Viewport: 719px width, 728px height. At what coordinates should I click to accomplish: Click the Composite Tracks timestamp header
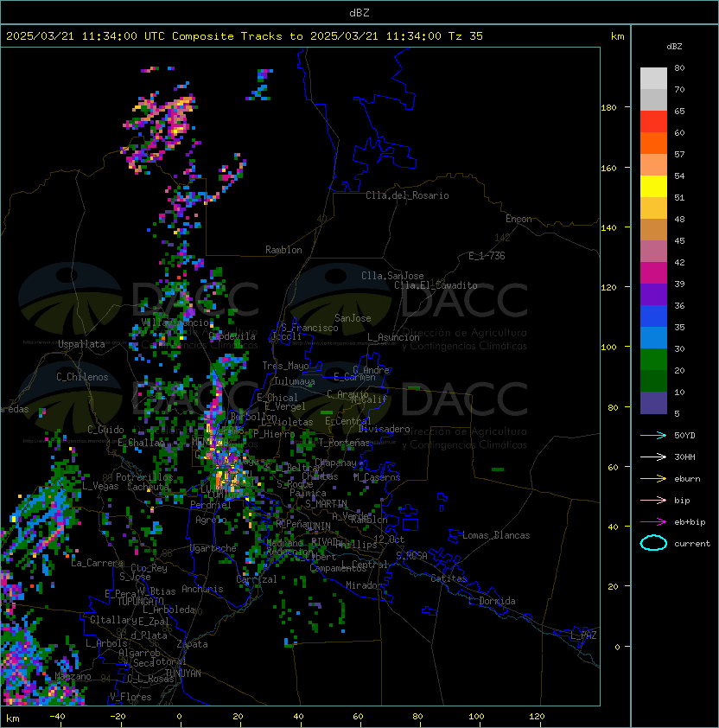point(245,36)
